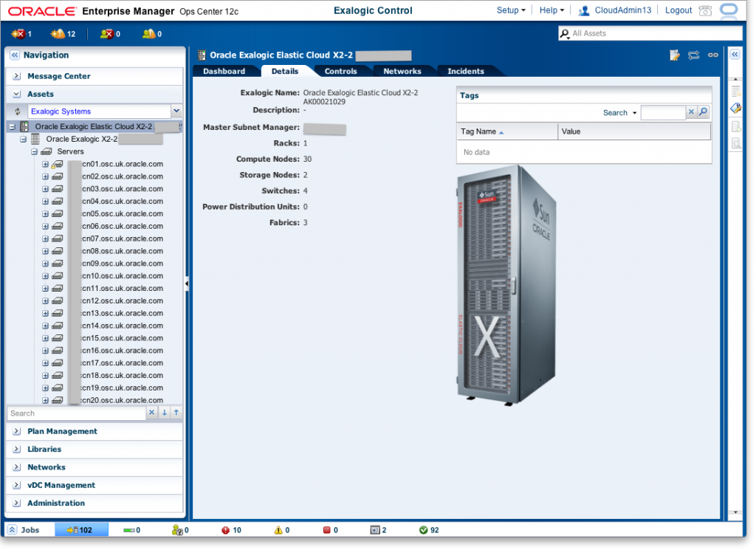Switch to the Controls tab
This screenshot has width=756, height=550.
[x=341, y=72]
